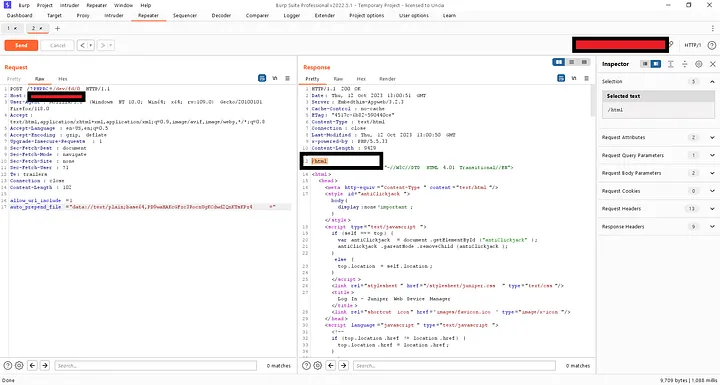Switch response view to Hex
The image size is (720, 385).
click(361, 79)
